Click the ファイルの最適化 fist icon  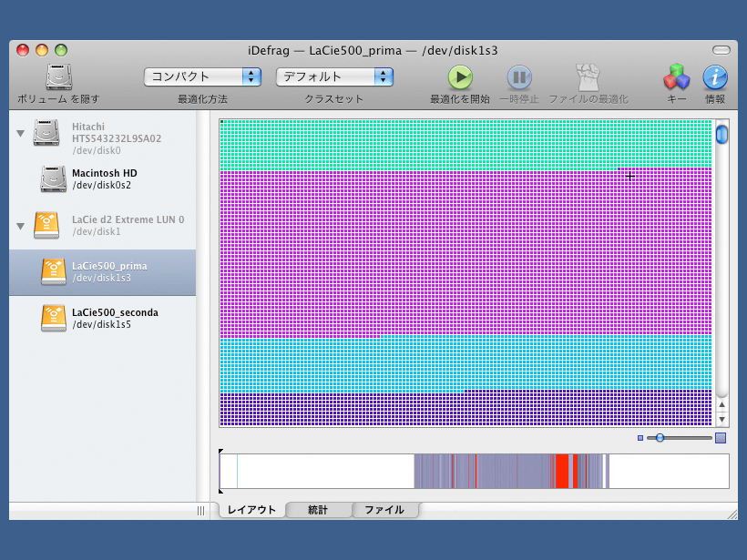(x=588, y=77)
